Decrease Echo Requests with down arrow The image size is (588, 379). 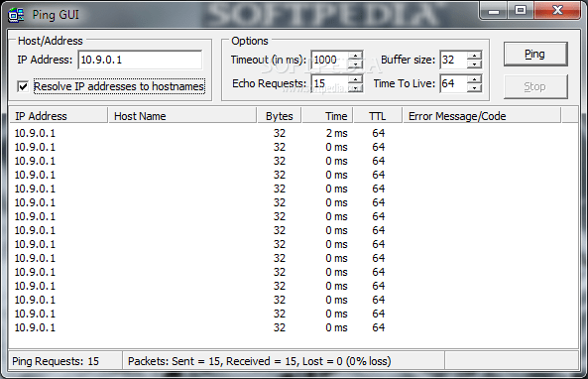click(x=356, y=88)
